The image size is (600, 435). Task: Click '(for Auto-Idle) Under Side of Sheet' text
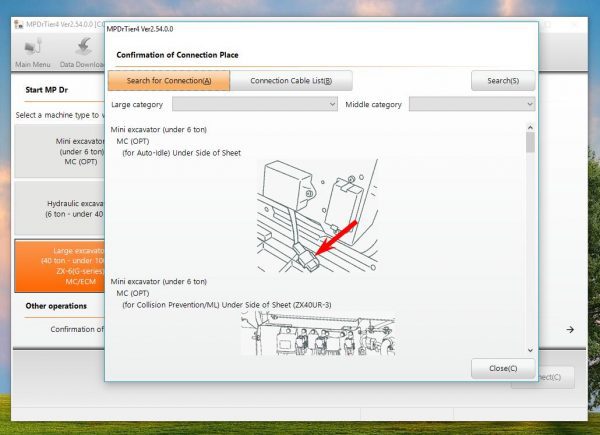tap(181, 153)
